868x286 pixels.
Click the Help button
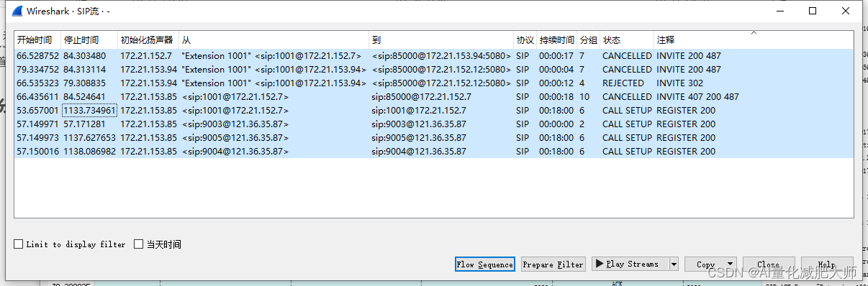pos(827,264)
